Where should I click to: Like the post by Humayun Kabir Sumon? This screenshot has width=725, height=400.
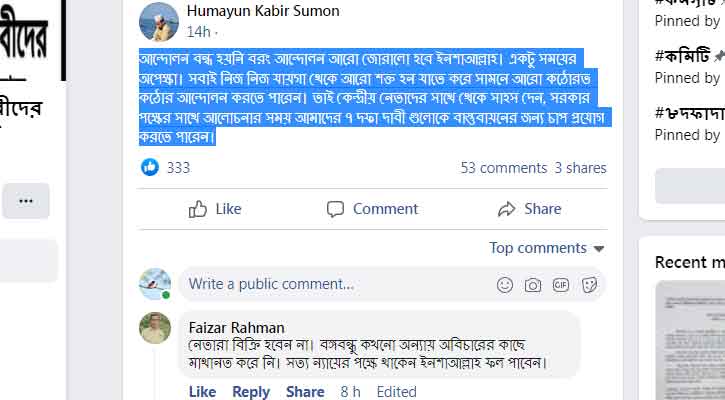coord(215,209)
